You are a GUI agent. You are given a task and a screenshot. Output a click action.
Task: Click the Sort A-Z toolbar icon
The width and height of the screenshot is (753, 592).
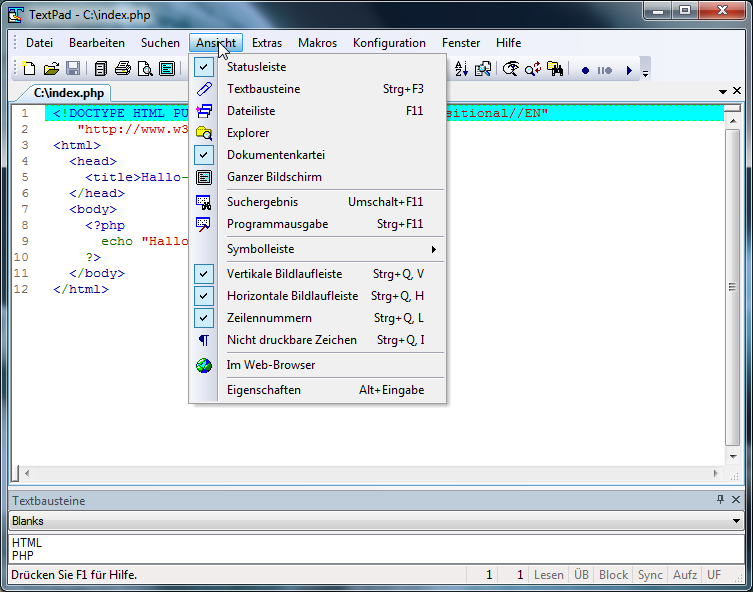tap(461, 69)
